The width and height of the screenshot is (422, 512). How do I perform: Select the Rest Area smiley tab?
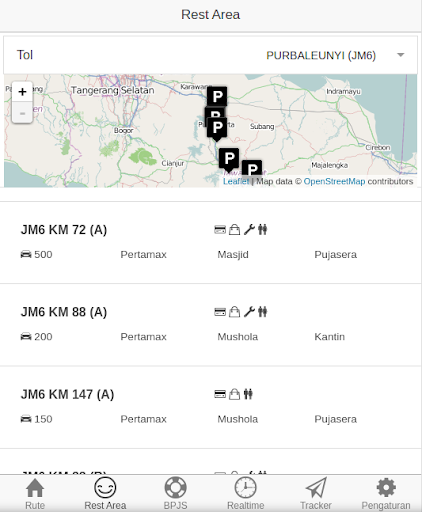(x=105, y=493)
